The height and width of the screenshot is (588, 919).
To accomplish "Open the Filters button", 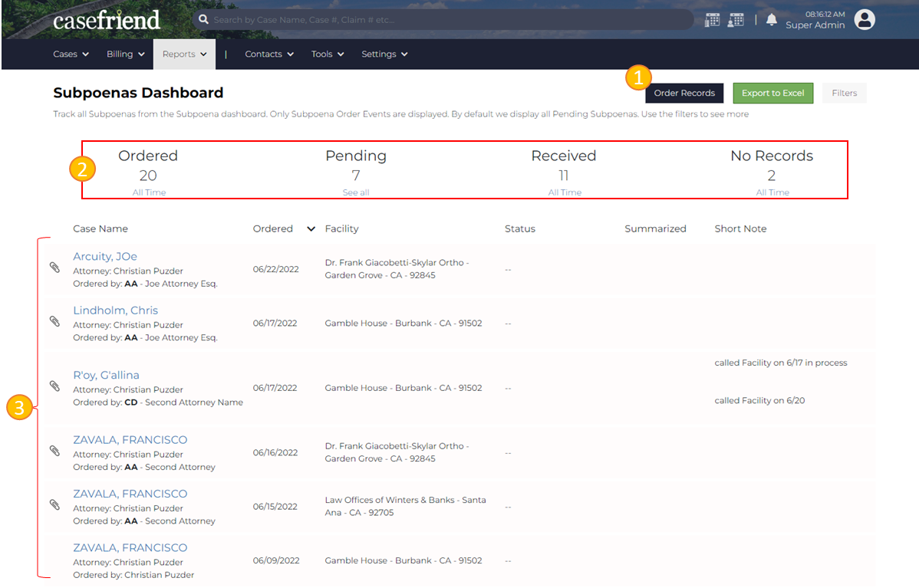I will pyautogui.click(x=845, y=93).
